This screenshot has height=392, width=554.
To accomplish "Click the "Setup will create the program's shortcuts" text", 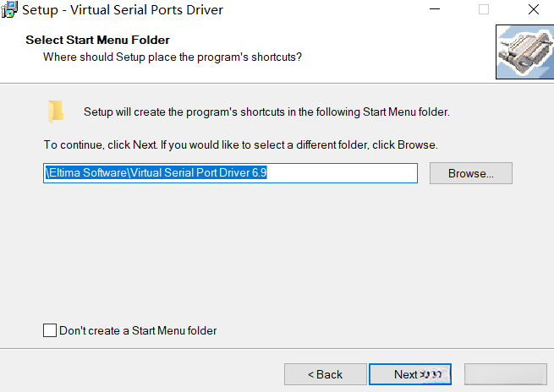I will (266, 112).
